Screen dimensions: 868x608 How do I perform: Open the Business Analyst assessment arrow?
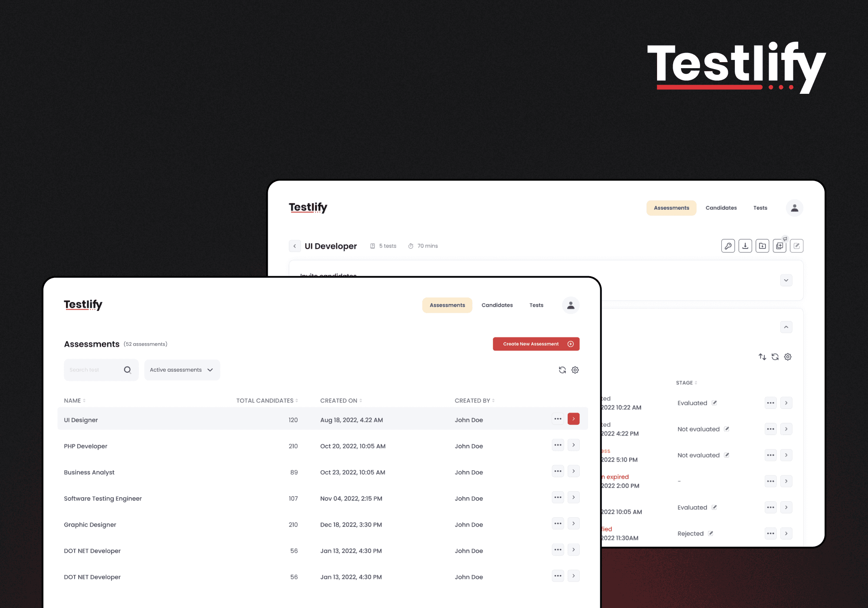pyautogui.click(x=574, y=471)
